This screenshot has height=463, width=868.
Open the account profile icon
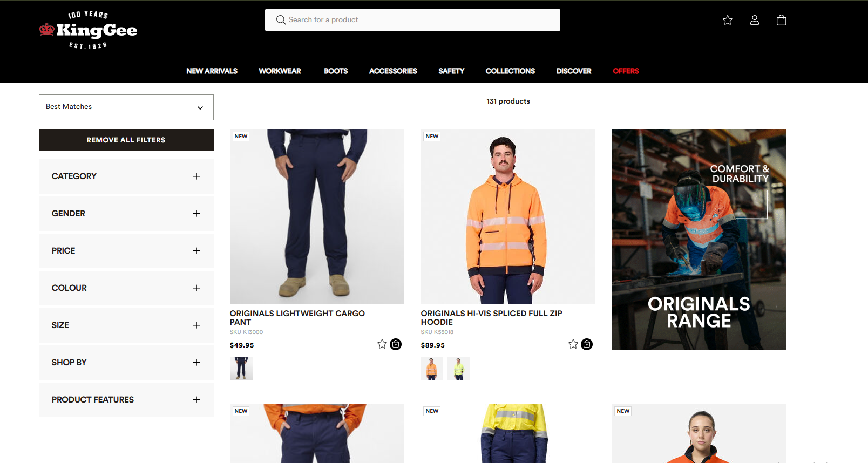(x=755, y=20)
